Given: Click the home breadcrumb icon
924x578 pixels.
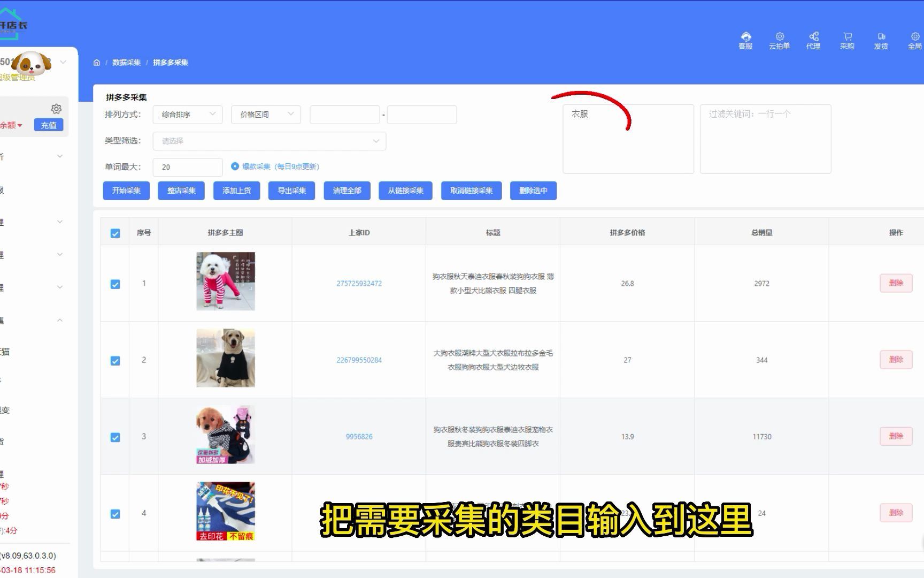Looking at the screenshot, I should point(97,62).
